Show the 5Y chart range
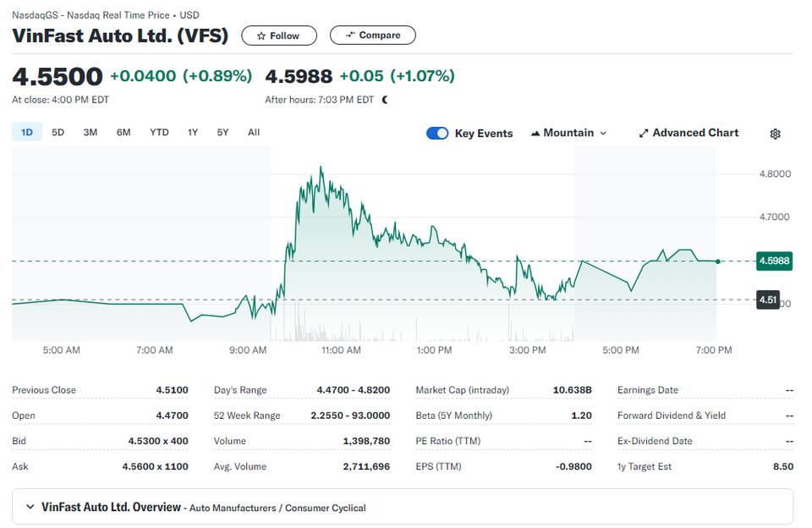The image size is (812, 528). (x=222, y=132)
